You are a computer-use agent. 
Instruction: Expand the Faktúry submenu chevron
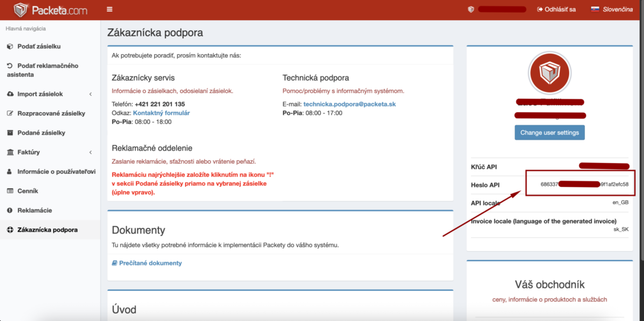91,152
